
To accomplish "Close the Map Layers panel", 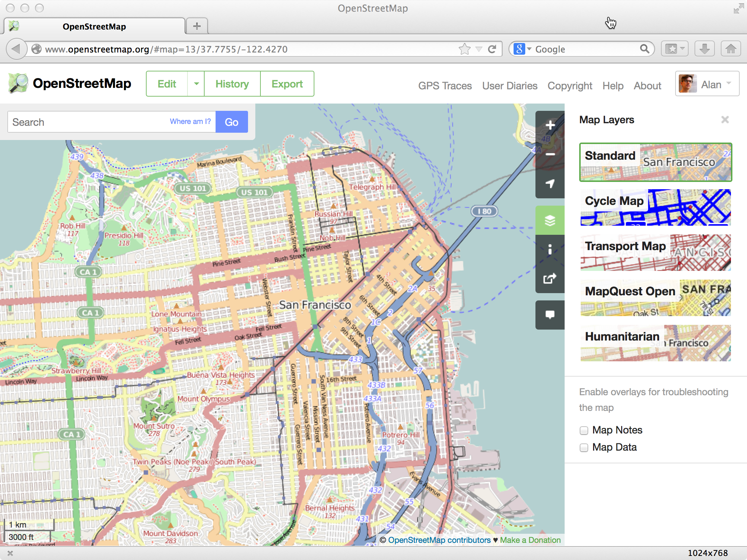I will (725, 120).
